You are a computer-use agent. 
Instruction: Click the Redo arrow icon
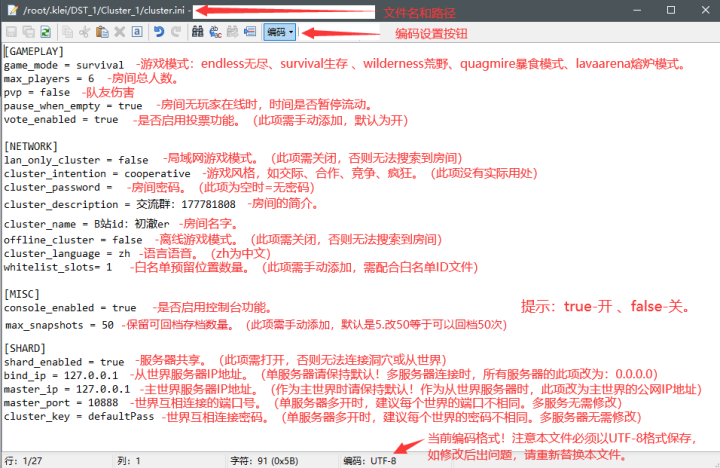click(x=176, y=32)
